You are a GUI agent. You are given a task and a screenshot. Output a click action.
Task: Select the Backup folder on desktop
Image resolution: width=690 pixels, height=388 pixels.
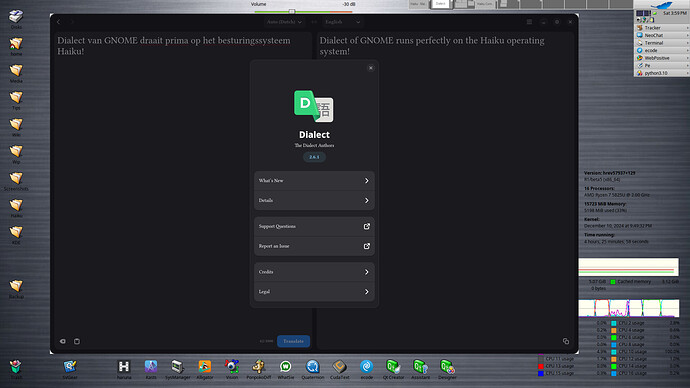coord(16,289)
